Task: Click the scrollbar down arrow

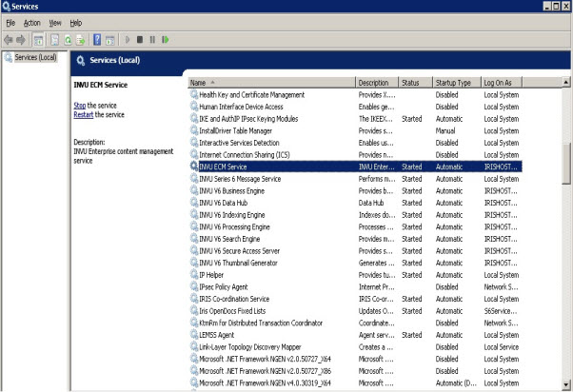Action: coord(566,384)
